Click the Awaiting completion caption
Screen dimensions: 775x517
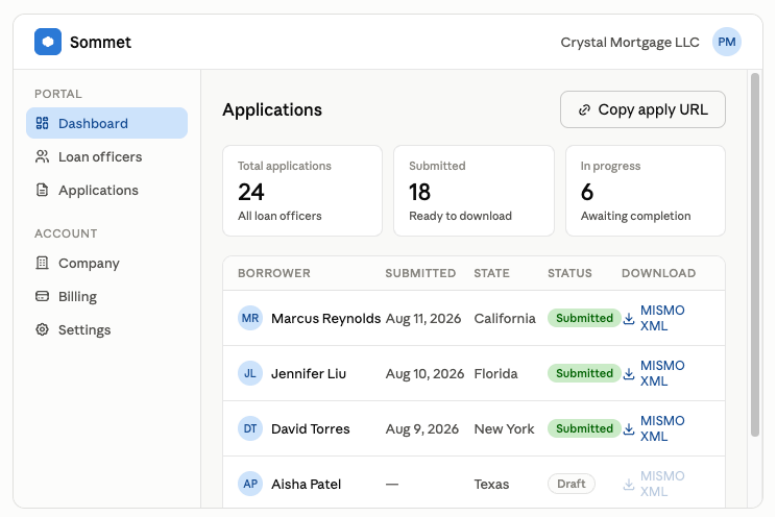click(636, 216)
